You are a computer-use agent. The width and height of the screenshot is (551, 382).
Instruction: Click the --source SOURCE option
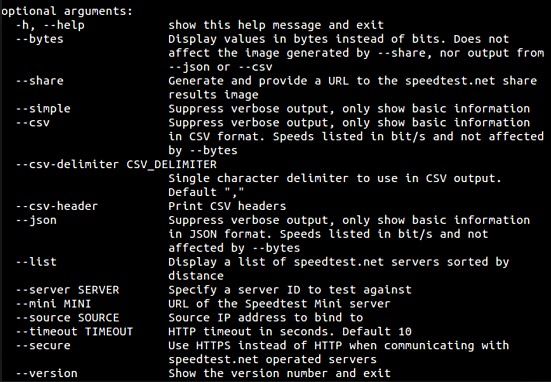click(67, 318)
